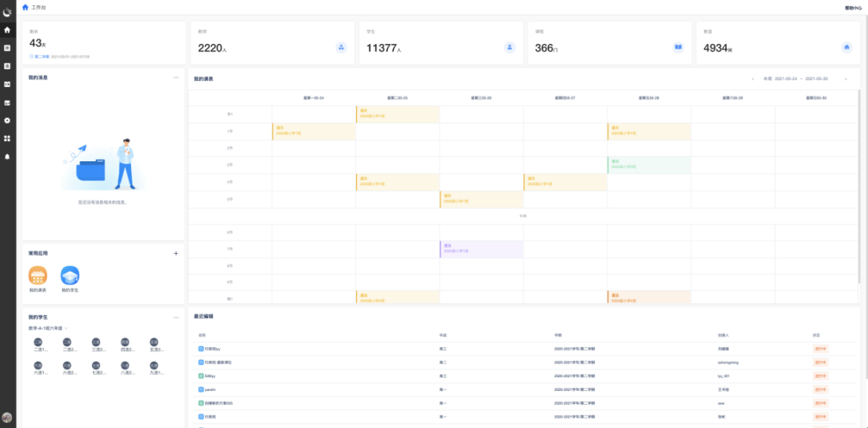The image size is (868, 428).
Task: Click the classroom house icon on 4934 card
Action: pos(846,47)
